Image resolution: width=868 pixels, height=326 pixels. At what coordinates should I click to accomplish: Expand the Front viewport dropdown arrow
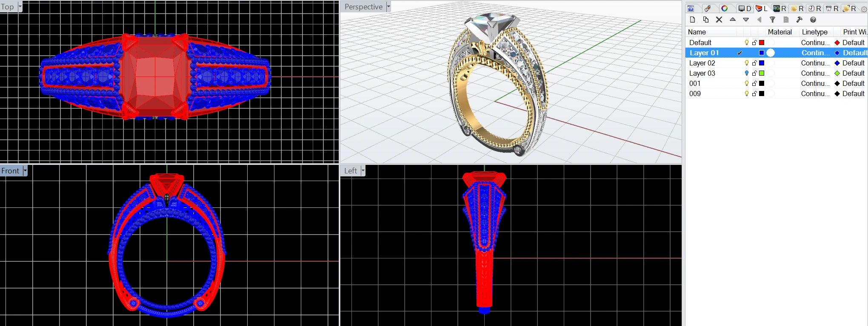tap(25, 171)
